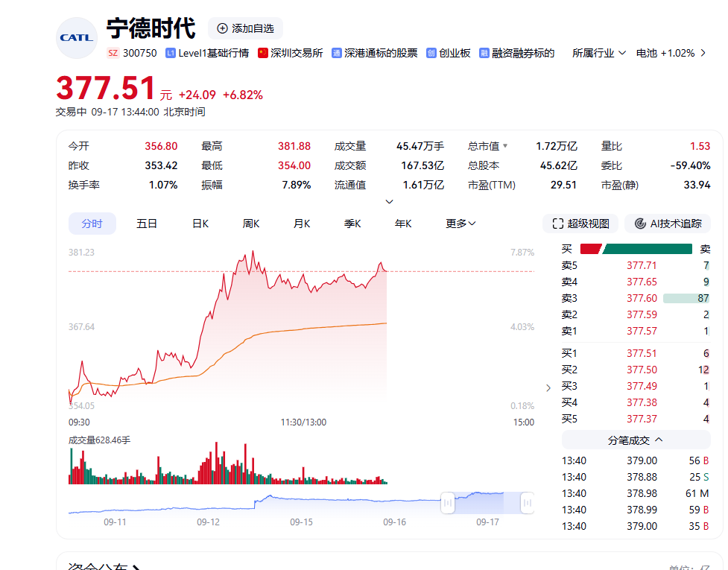Open the 融资融券标的 tag

(517, 53)
